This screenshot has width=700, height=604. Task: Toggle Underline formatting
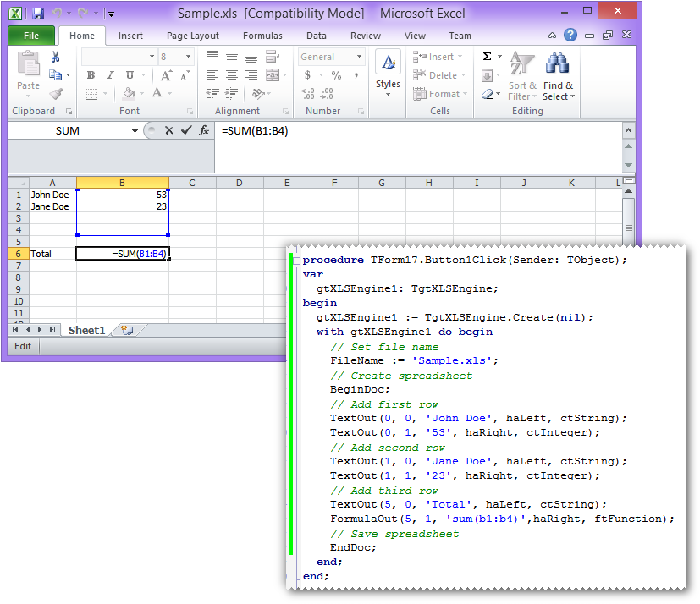coord(130,75)
